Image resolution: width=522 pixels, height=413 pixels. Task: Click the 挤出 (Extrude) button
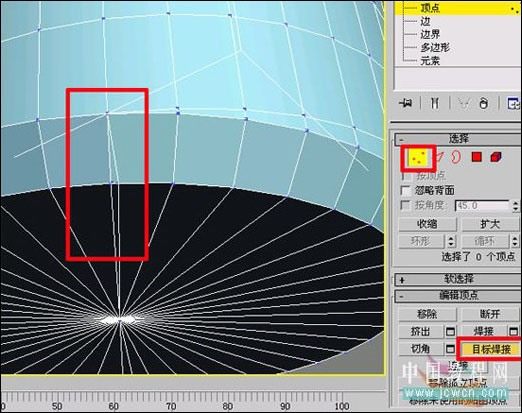pos(421,332)
